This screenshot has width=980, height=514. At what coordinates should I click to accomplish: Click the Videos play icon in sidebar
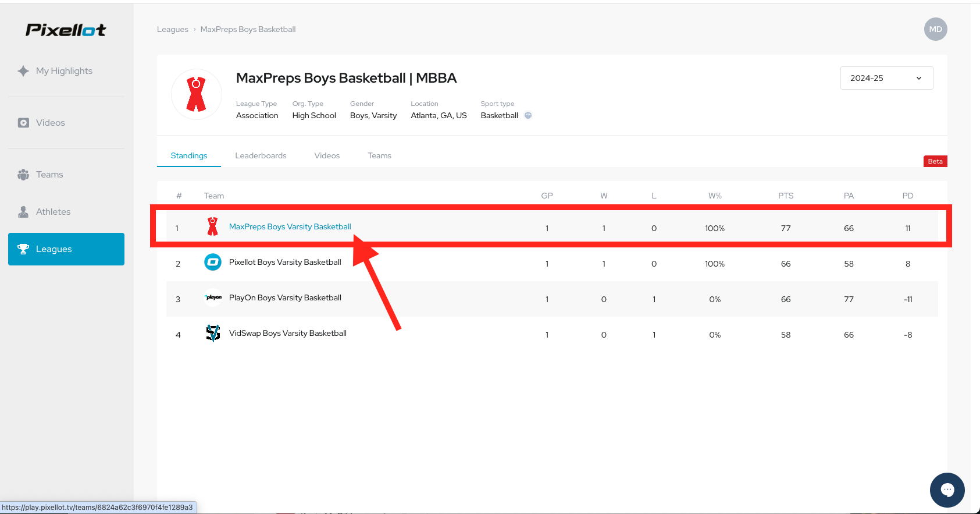[23, 123]
